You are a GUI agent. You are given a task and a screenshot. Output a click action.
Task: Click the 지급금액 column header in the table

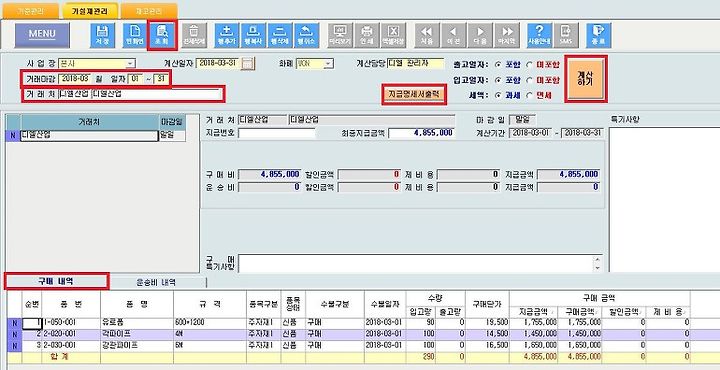534,312
